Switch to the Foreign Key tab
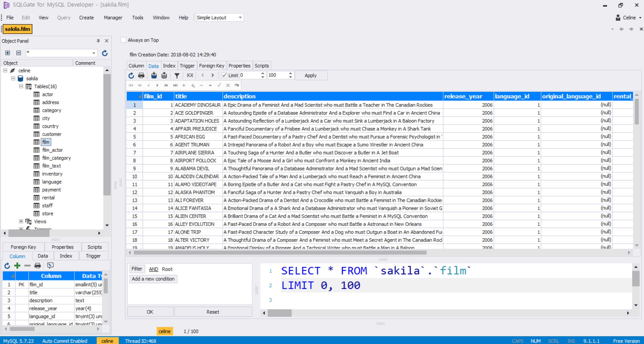This screenshot has width=644, height=344. tap(211, 65)
